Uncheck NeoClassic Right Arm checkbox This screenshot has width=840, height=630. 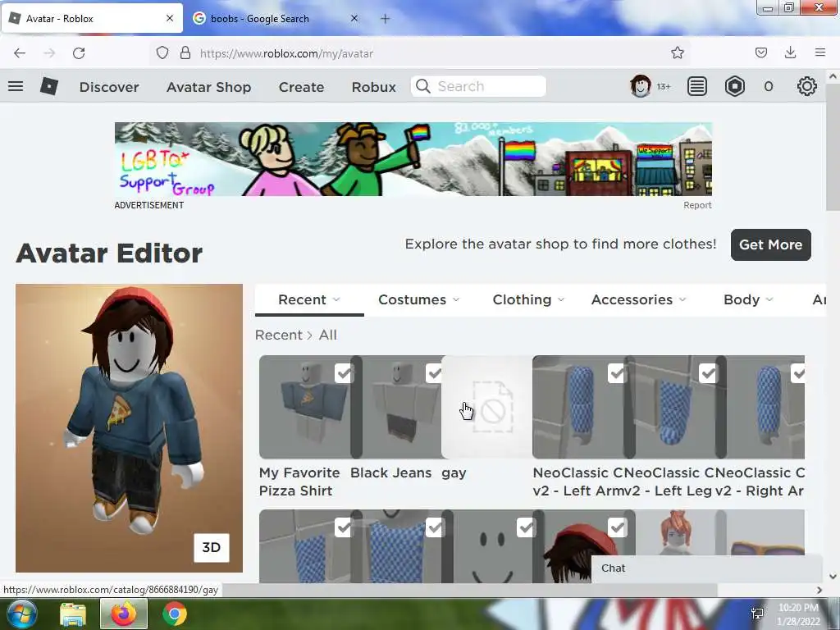797,373
